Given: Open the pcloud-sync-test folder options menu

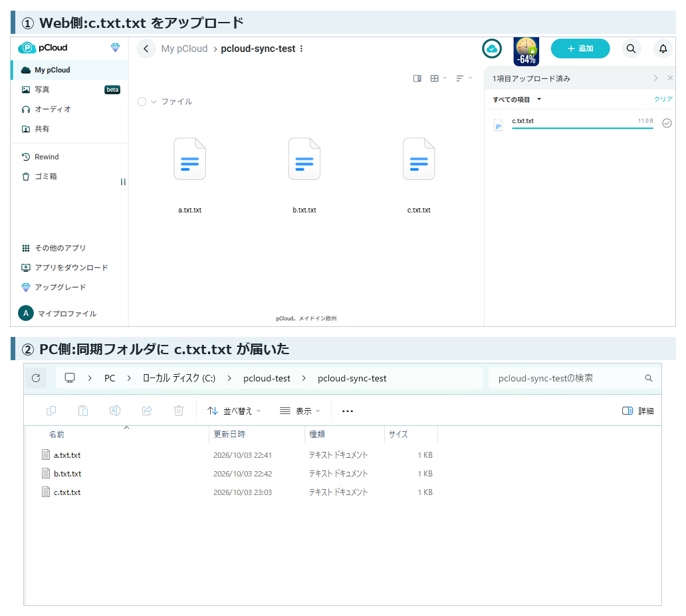Looking at the screenshot, I should coord(301,49).
